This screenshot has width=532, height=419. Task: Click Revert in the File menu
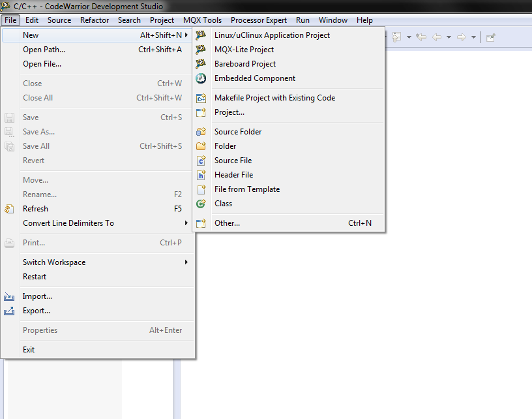point(98,161)
